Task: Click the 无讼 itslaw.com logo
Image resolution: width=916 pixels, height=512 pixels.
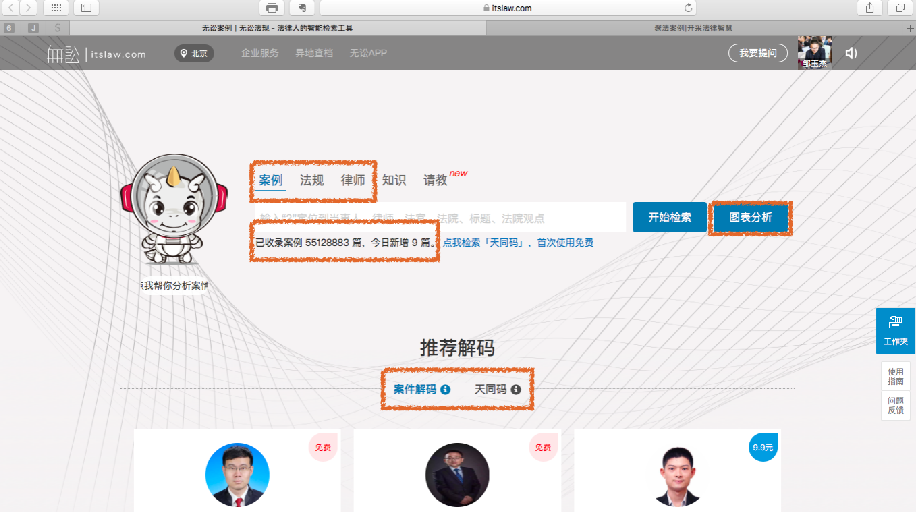Action: (96, 53)
